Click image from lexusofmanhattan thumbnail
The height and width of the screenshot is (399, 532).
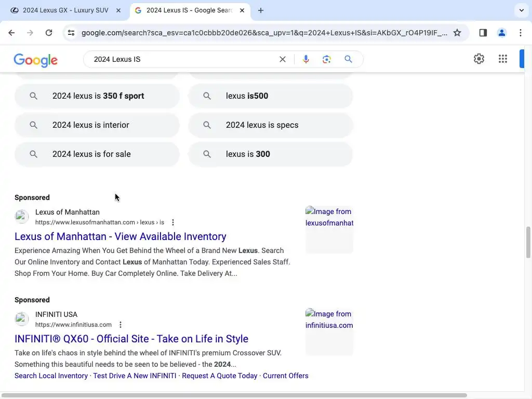(x=329, y=230)
